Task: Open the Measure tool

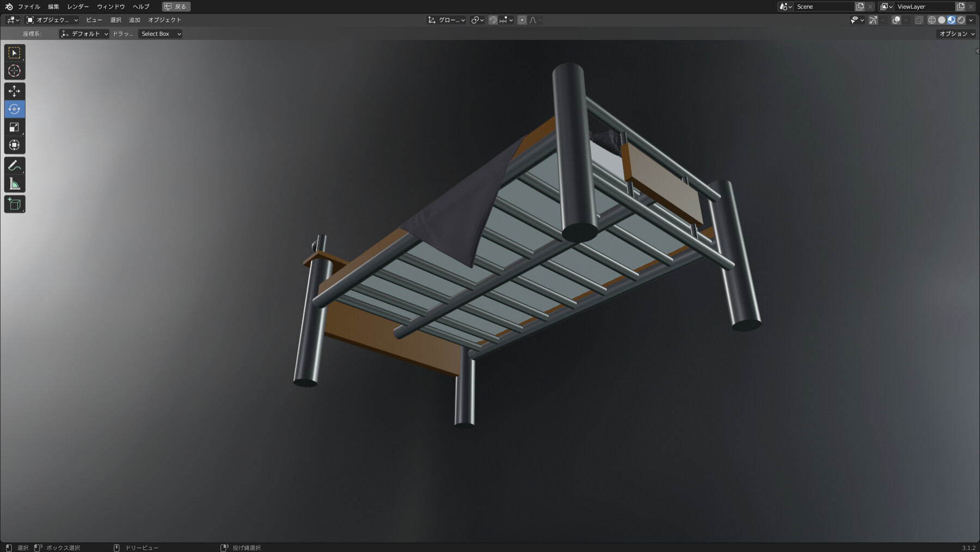Action: [15, 183]
